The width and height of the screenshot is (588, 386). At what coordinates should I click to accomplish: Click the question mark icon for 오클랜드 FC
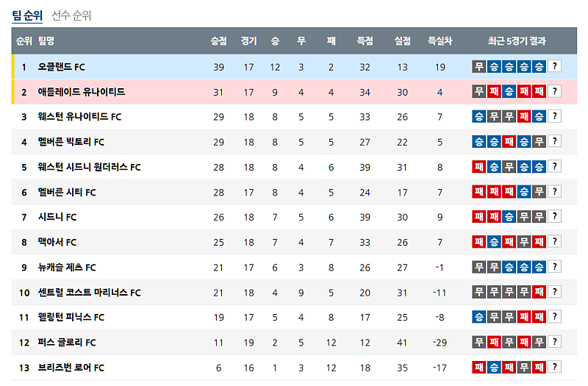(554, 67)
